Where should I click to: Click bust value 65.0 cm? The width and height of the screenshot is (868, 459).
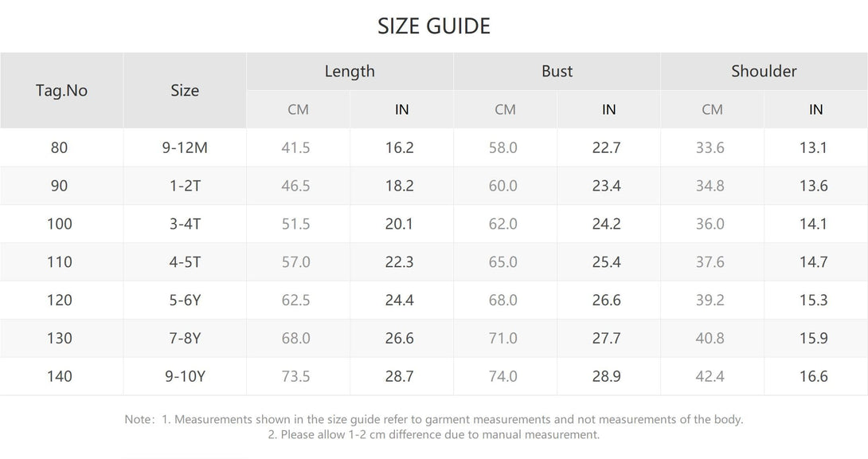pos(502,262)
